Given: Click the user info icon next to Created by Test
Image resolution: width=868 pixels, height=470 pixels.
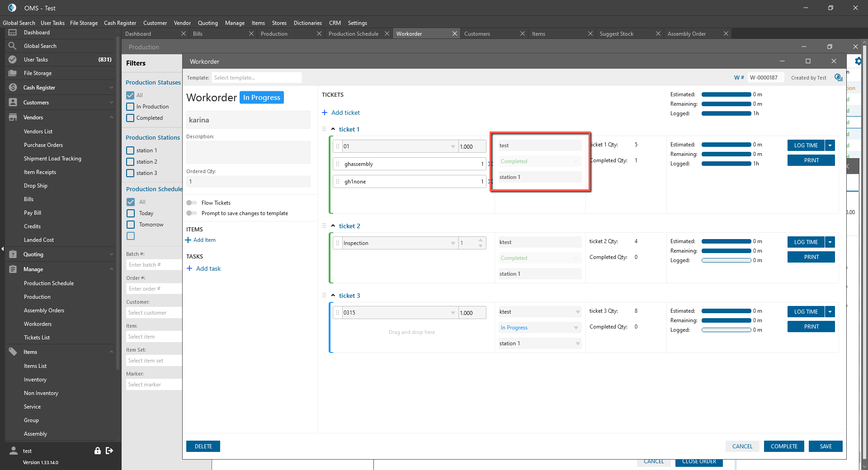Looking at the screenshot, I should (838, 78).
